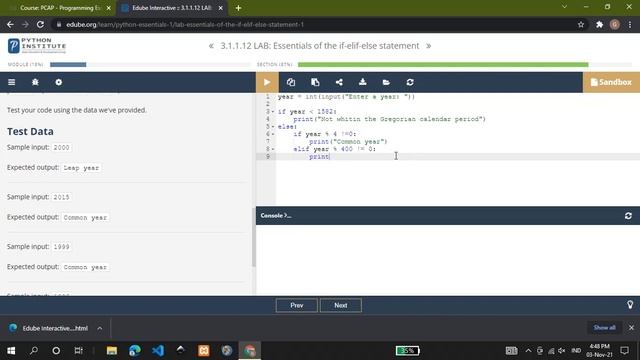
Task: Close the downloads bar
Action: coord(631,327)
